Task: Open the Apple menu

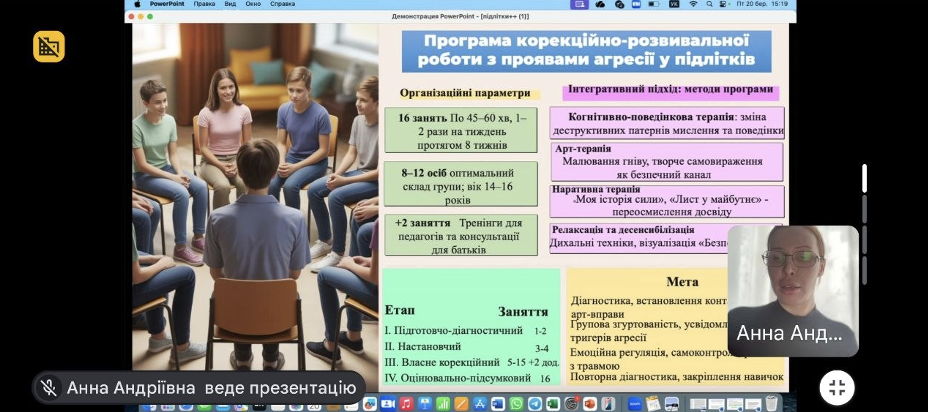Action: pos(137,4)
